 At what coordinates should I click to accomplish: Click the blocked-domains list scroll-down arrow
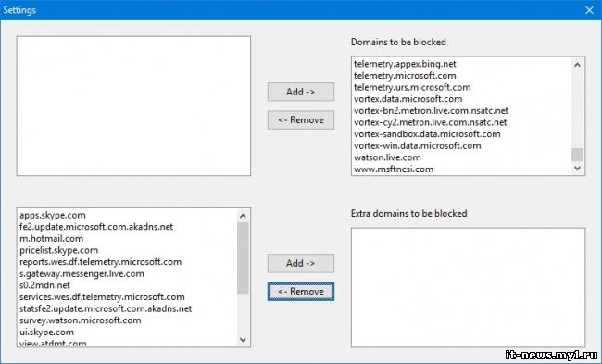tap(577, 169)
